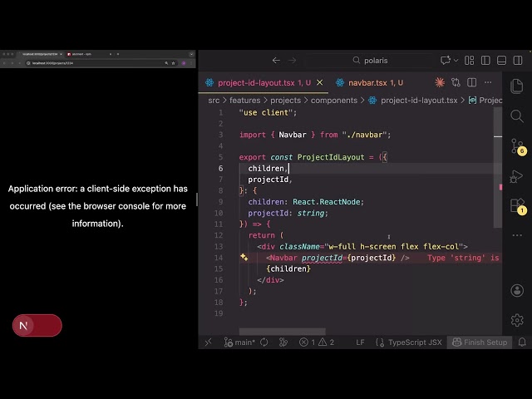Click Finish Setup in the status bar

point(480,342)
